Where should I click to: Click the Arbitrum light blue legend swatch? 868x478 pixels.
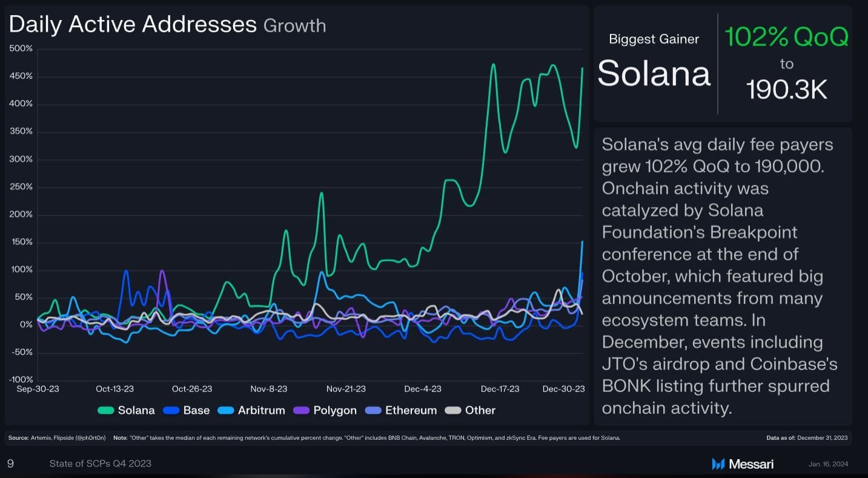point(226,411)
